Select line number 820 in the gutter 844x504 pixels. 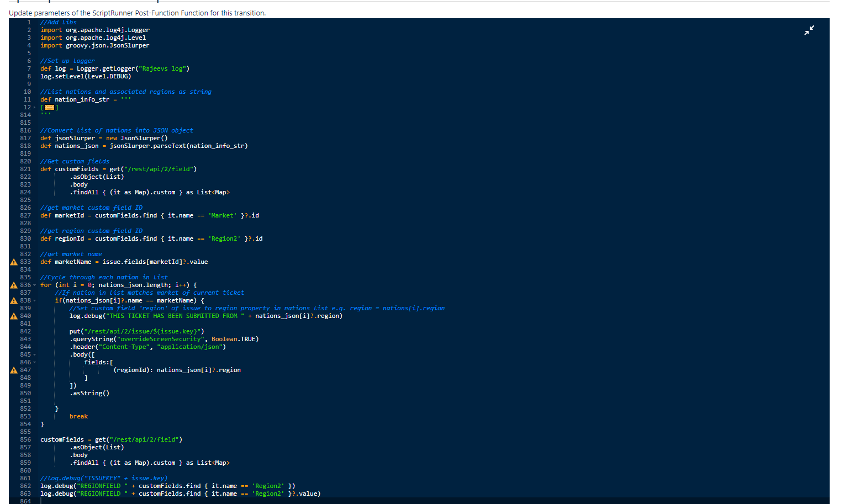25,161
